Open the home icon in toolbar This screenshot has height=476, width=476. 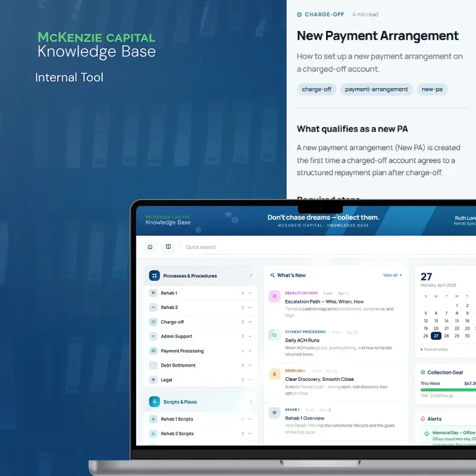[x=150, y=247]
